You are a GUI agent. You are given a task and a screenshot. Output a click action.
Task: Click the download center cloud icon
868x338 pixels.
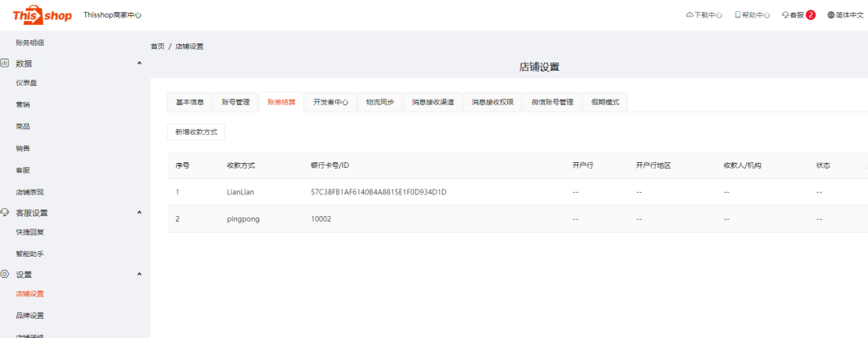(x=690, y=15)
